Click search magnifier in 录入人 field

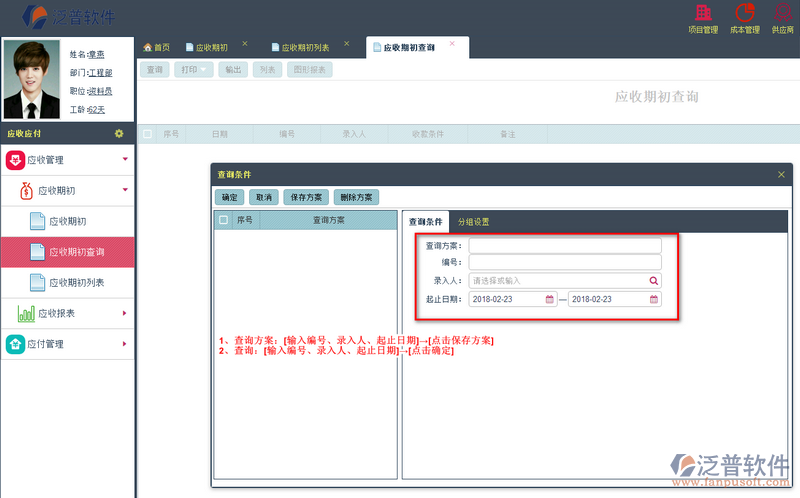(x=654, y=281)
